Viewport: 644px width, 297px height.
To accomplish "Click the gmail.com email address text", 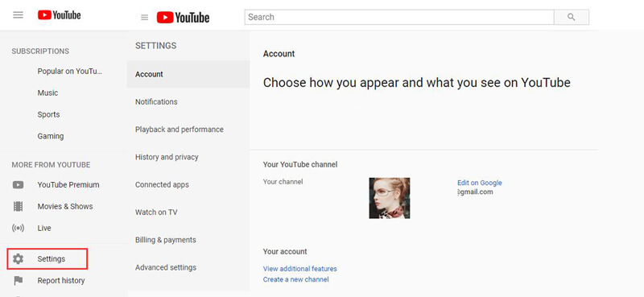I will pyautogui.click(x=475, y=192).
